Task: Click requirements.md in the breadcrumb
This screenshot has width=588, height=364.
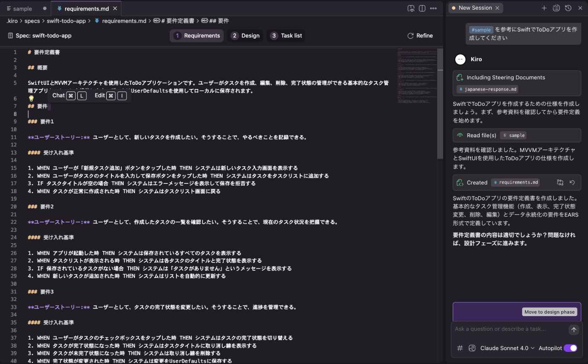Action: [124, 21]
